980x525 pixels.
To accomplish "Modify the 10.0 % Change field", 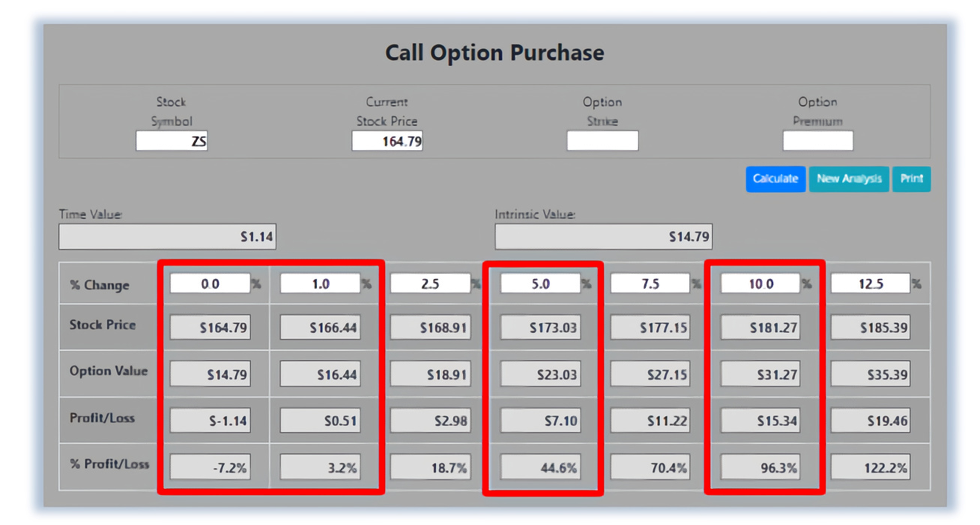I will pos(760,284).
